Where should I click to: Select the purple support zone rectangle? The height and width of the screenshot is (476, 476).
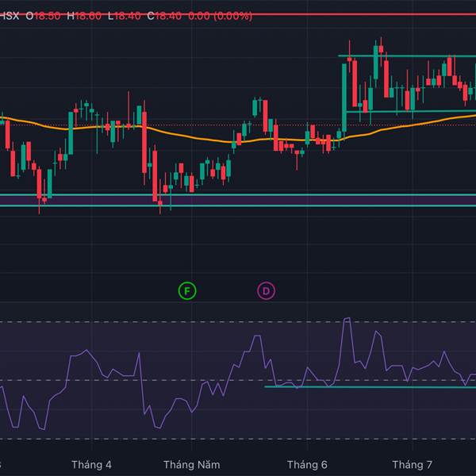[x=238, y=200]
